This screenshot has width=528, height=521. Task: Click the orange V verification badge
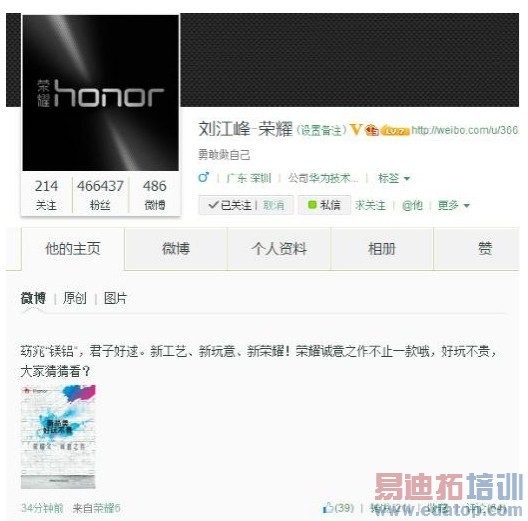click(x=356, y=130)
